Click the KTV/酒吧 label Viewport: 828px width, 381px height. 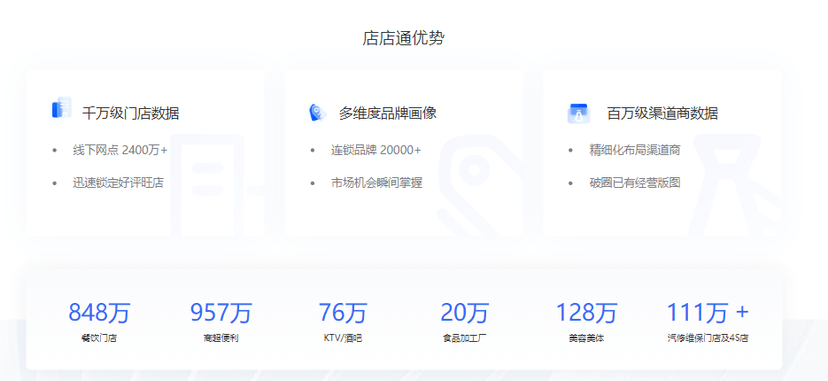[343, 338]
